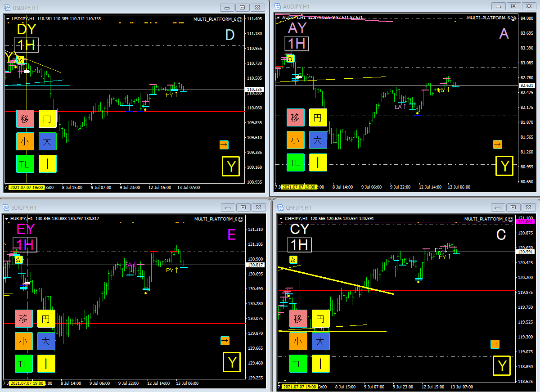
Task: Click the yellow 円 button in AUDJPY chart
Action: [x=318, y=117]
